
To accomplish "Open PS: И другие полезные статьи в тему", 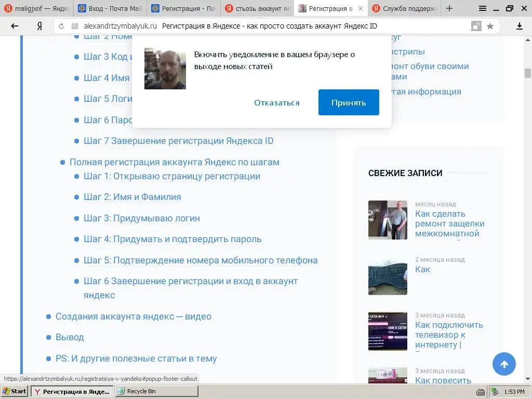I will point(136,358).
